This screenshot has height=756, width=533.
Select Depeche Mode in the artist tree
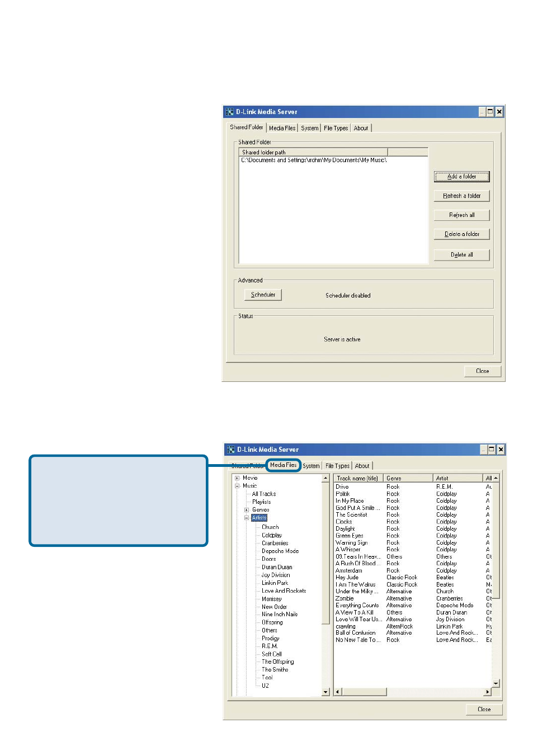(x=280, y=551)
